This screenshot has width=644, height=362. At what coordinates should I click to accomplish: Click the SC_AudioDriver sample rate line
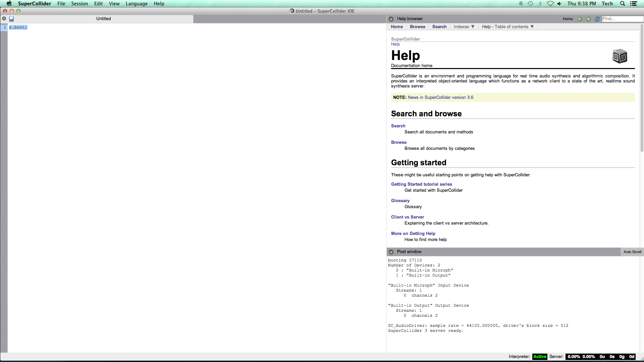[x=478, y=326]
